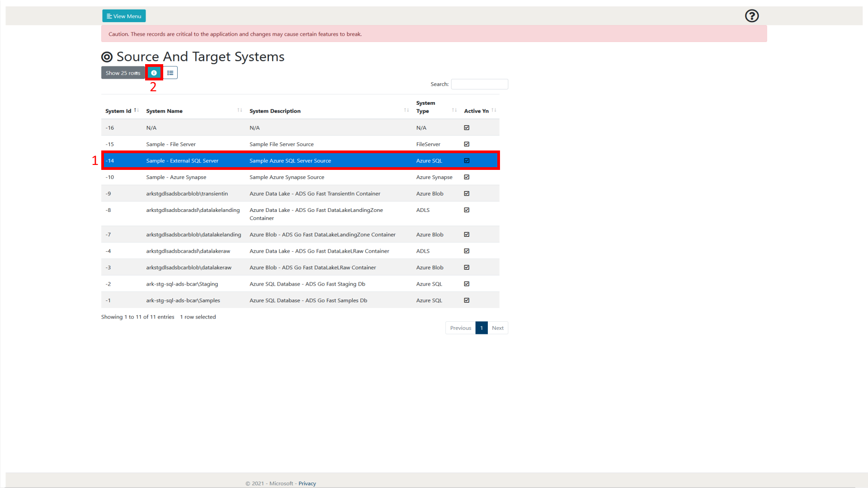This screenshot has height=488, width=868.
Task: Click the Previous pagination button
Action: tap(460, 328)
